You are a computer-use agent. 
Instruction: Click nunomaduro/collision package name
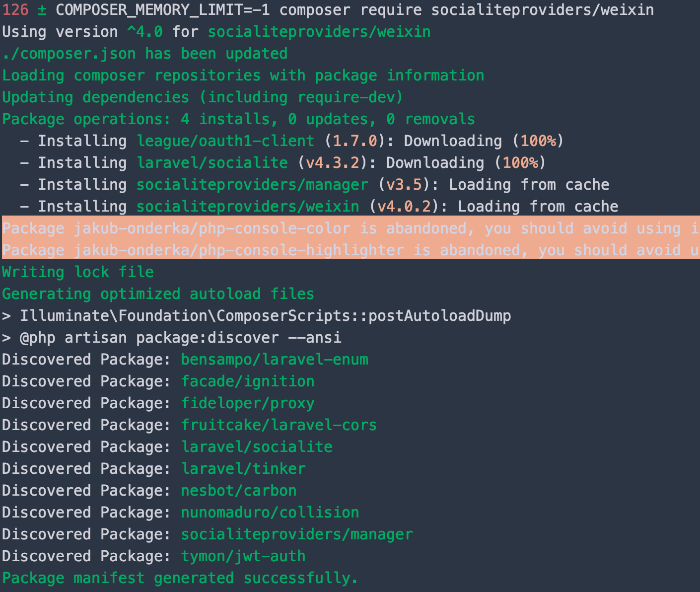click(270, 513)
